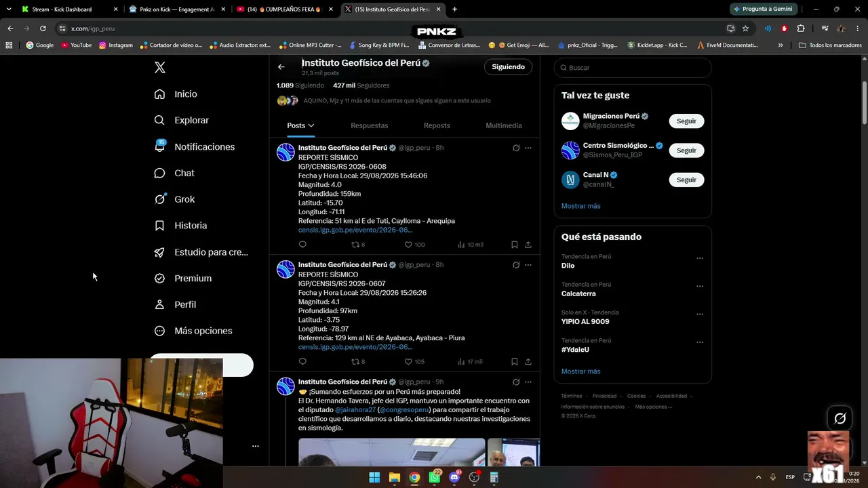This screenshot has height=488, width=868.
Task: Reply to the 2026-0608 seismic report
Action: tap(302, 245)
